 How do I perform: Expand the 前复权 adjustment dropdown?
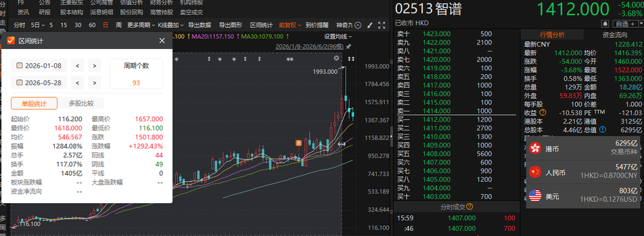pos(290,25)
